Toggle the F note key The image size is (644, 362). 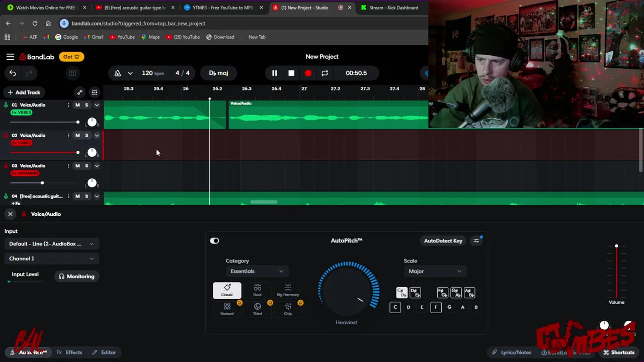(436, 307)
